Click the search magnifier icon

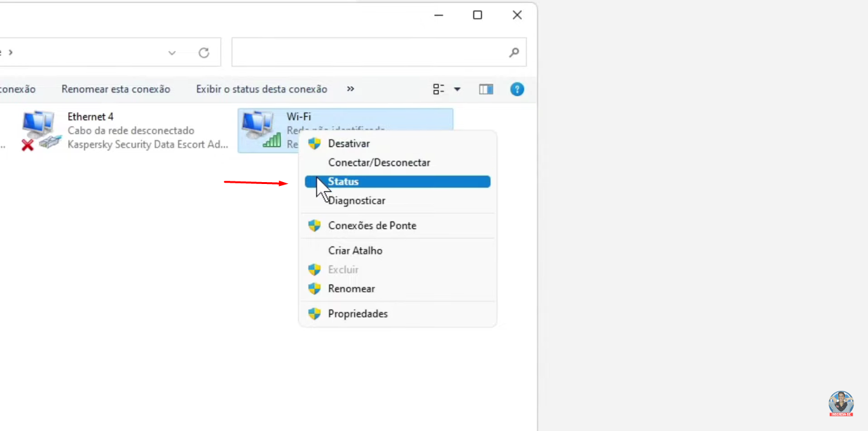point(514,53)
